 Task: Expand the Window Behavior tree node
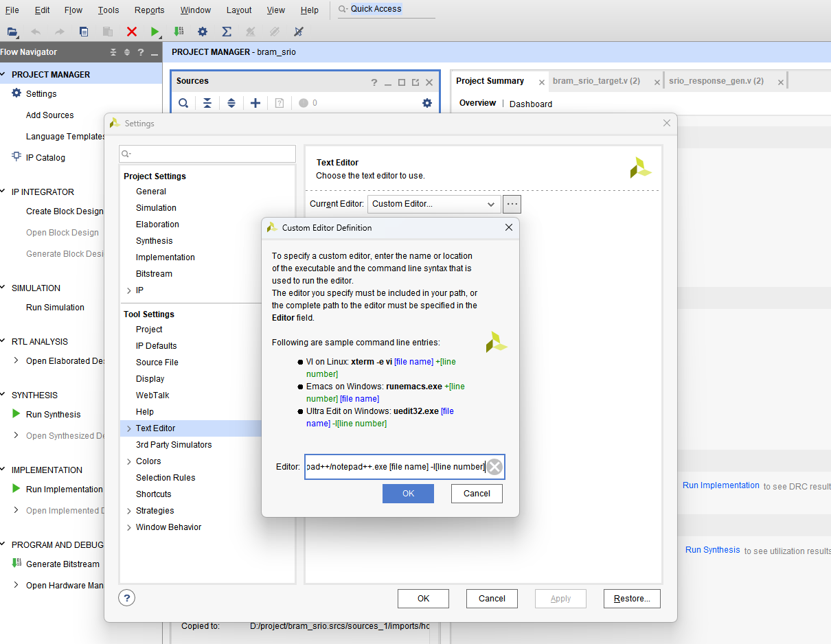click(x=128, y=527)
